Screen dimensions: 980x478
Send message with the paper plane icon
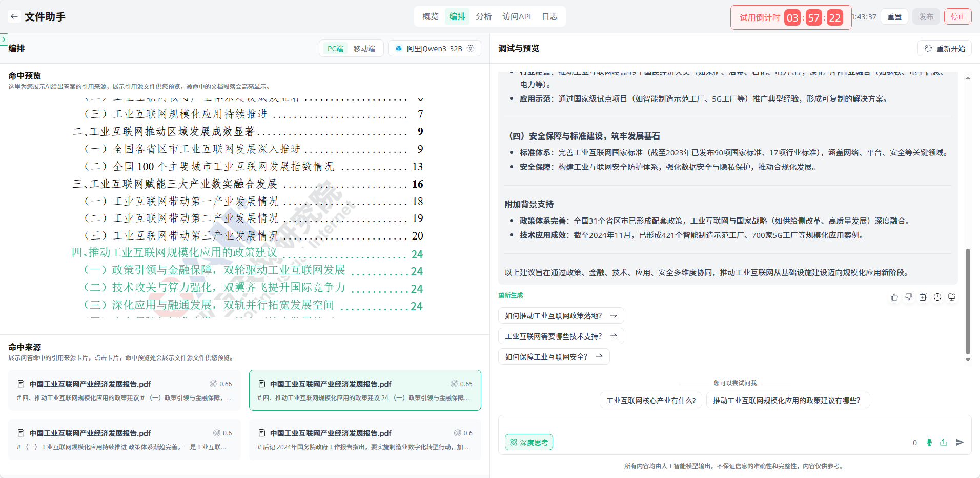[x=959, y=442]
